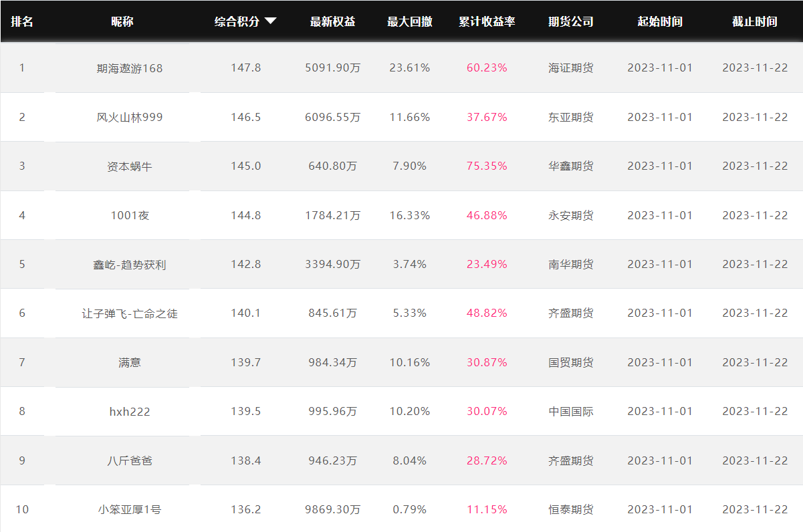Select futures company 永安期货
The width and height of the screenshot is (803, 532).
pos(571,215)
